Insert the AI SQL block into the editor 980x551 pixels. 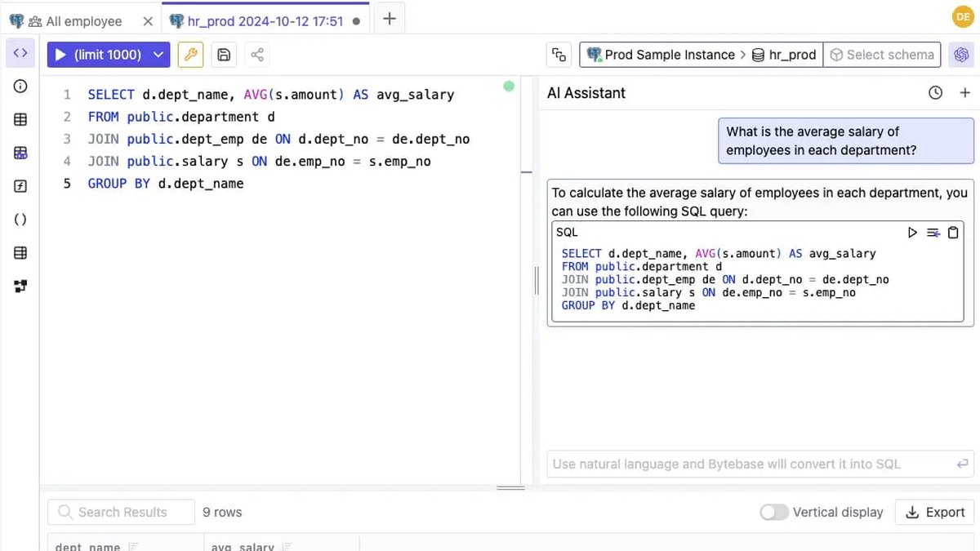tap(933, 233)
